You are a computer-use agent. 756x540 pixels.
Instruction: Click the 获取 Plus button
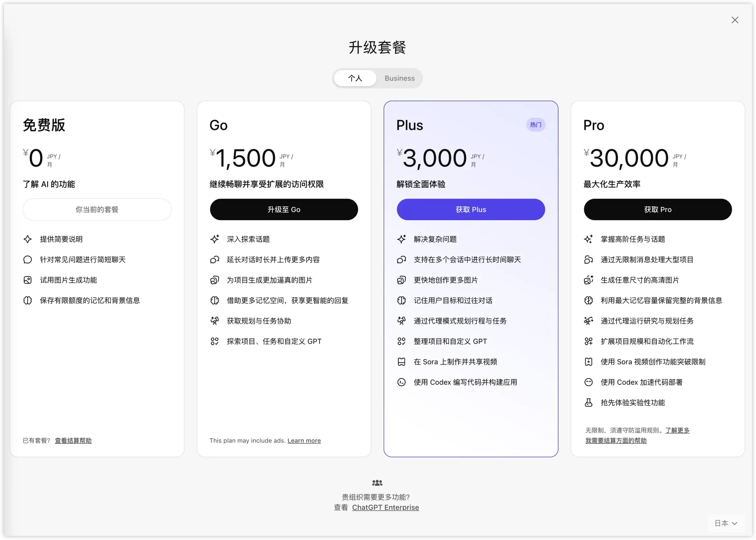tap(470, 210)
